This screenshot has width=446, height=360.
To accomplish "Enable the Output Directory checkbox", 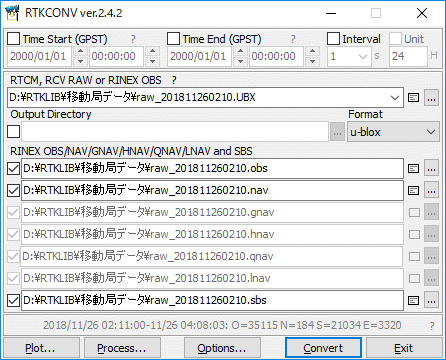I will 14,131.
